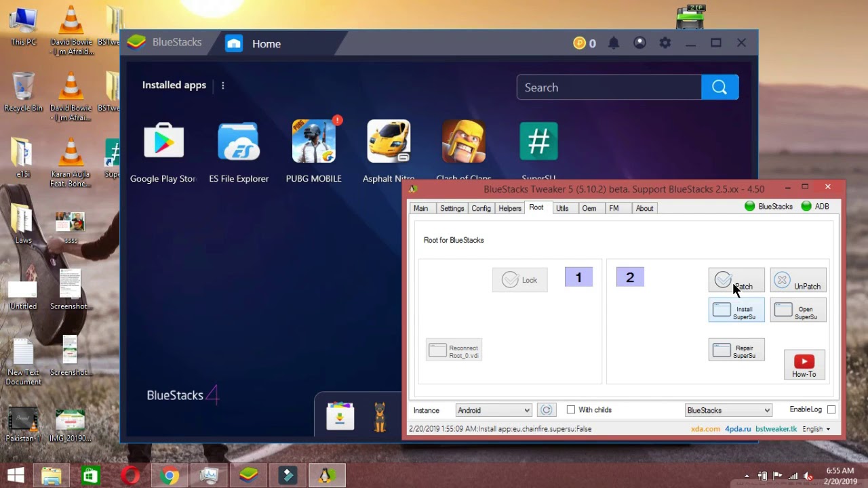
Task: Click BlueStacks taskbar icon
Action: (x=248, y=475)
